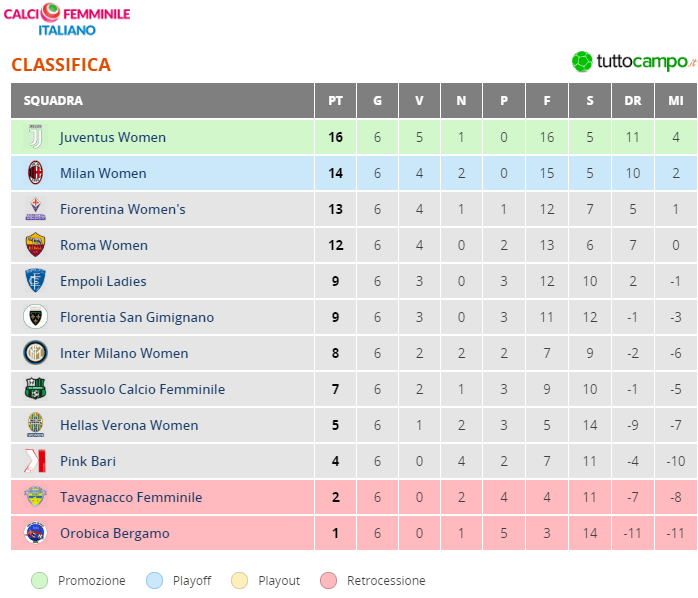Viewport: 698px width, 598px height.
Task: Click the DR column header
Action: pos(633,101)
